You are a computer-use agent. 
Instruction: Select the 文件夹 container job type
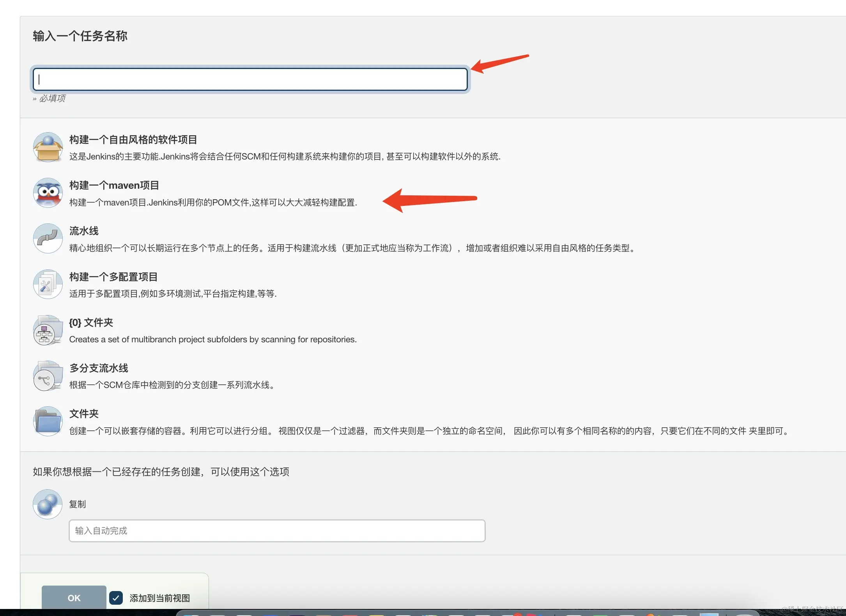(83, 414)
